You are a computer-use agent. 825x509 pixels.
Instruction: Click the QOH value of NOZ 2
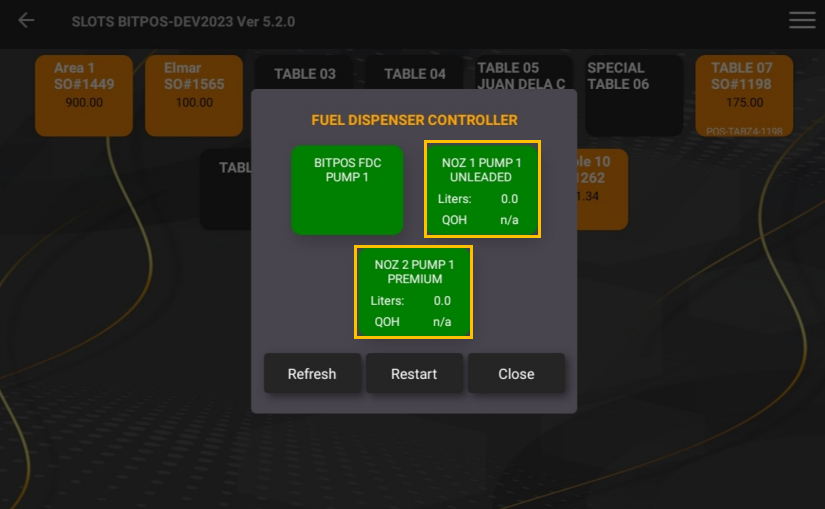tap(441, 322)
